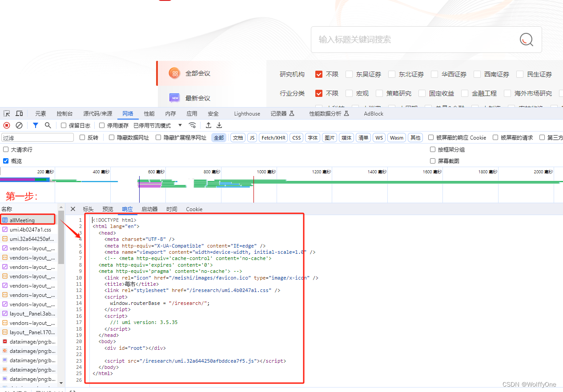Close the request details panel
Image resolution: width=563 pixels, height=392 pixels.
coord(73,209)
